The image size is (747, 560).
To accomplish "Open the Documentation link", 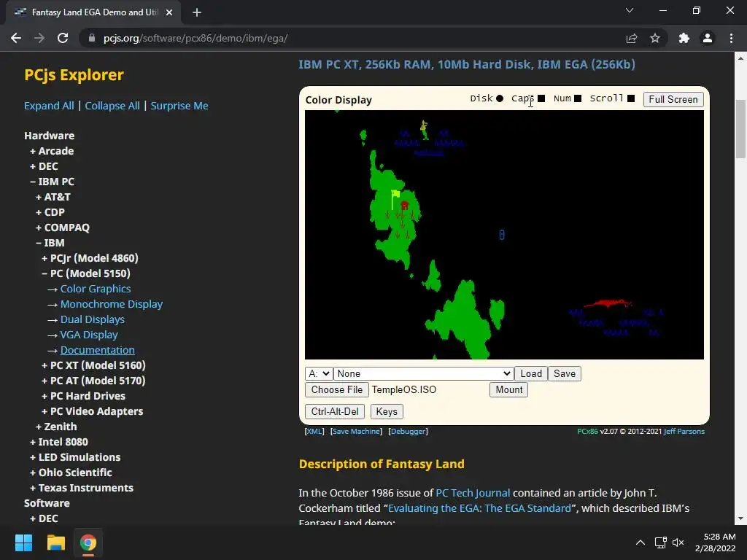I will click(98, 350).
